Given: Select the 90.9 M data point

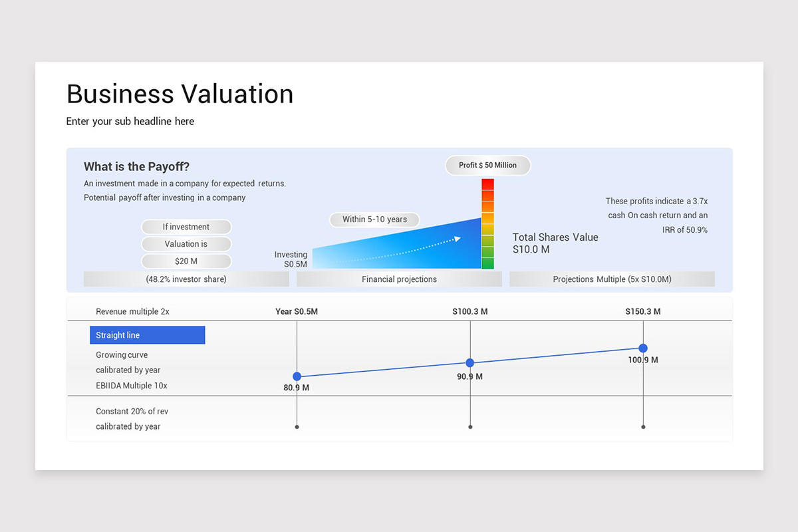Looking at the screenshot, I should pos(470,362).
